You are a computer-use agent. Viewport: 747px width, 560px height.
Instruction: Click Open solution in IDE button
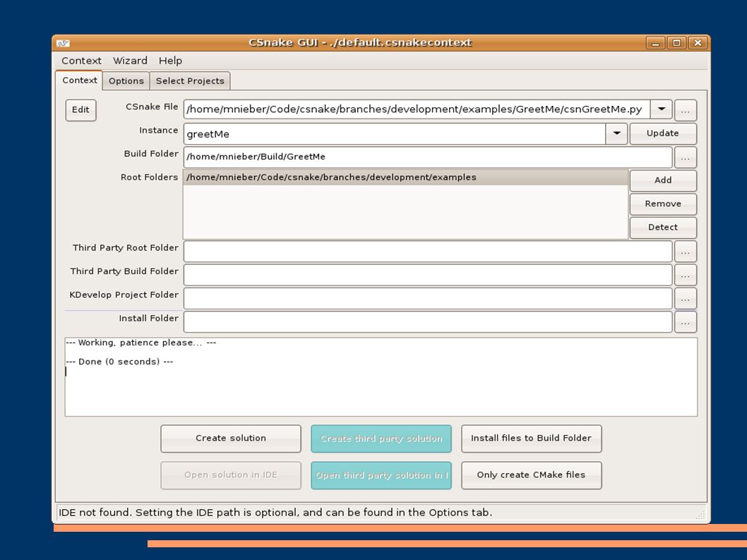[x=231, y=475]
